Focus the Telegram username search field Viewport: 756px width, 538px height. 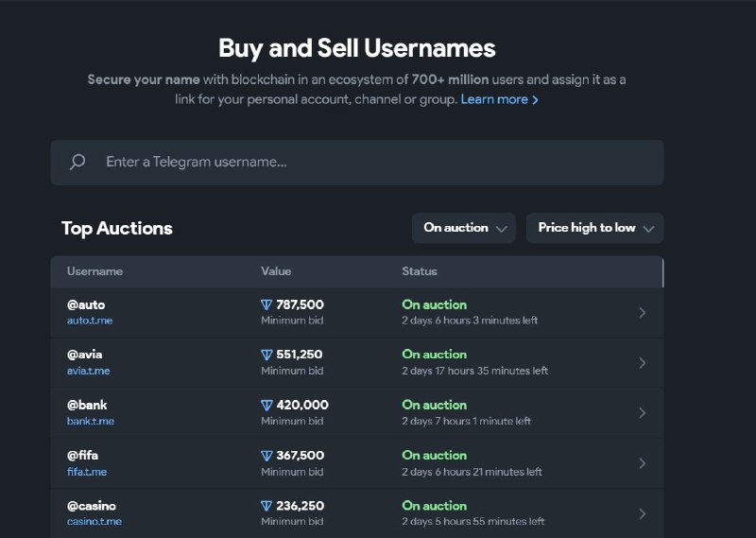click(x=357, y=163)
